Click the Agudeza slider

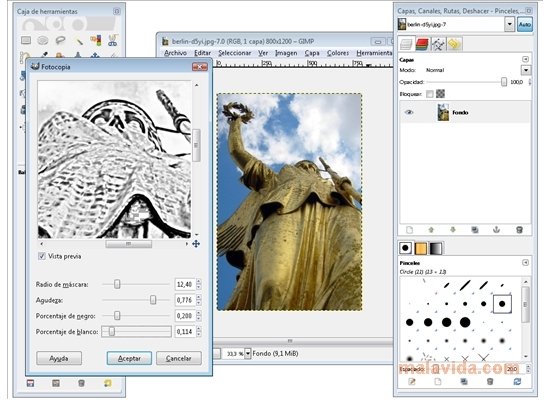136,300
